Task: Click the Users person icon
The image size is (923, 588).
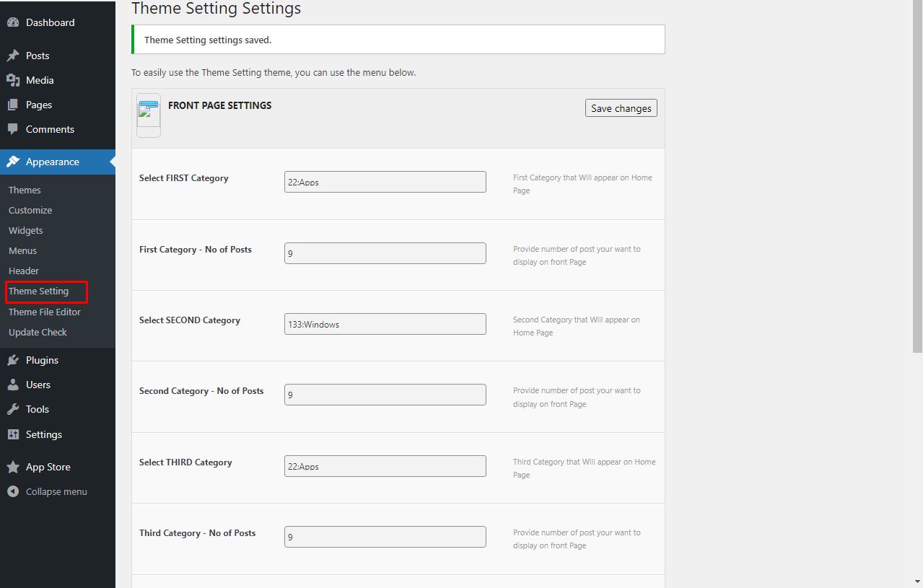Action: point(13,385)
